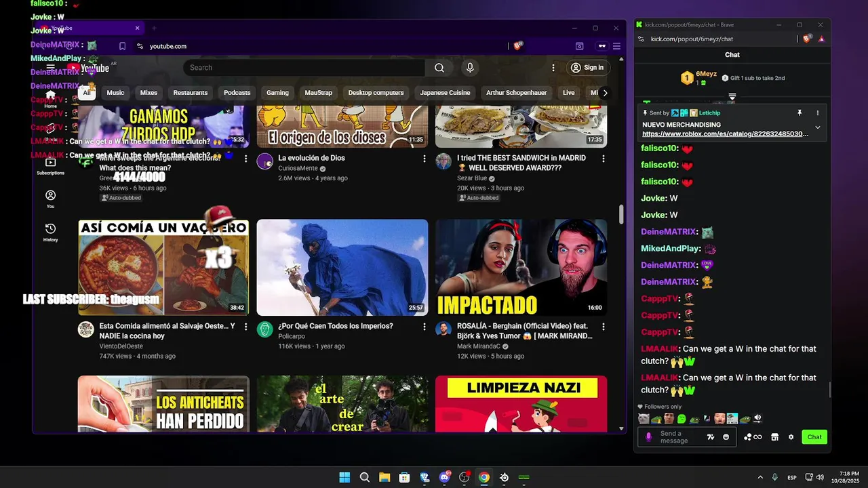Image resolution: width=868 pixels, height=488 pixels.
Task: Click the YouTube search input field
Action: 304,68
